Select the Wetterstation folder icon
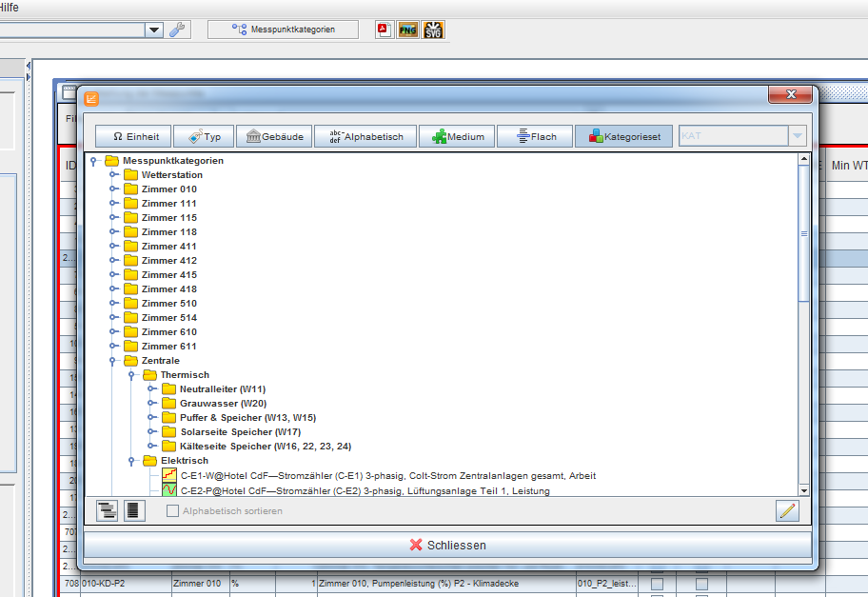The width and height of the screenshot is (868, 597). (130, 174)
